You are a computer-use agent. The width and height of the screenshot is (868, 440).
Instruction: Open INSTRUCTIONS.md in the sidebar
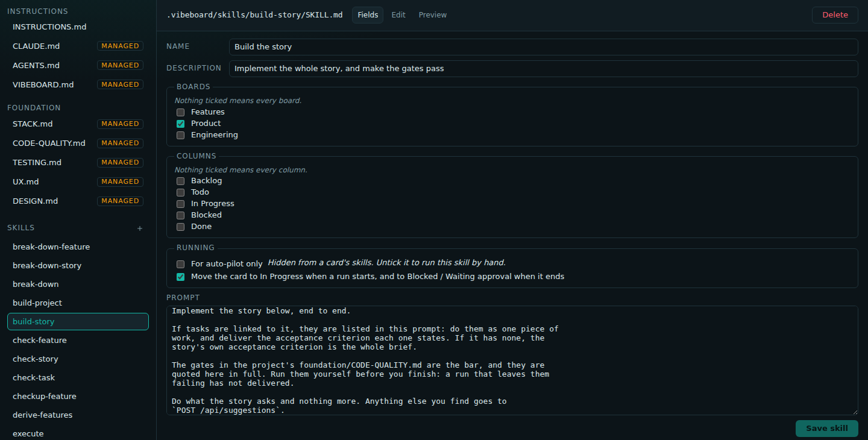click(x=78, y=27)
